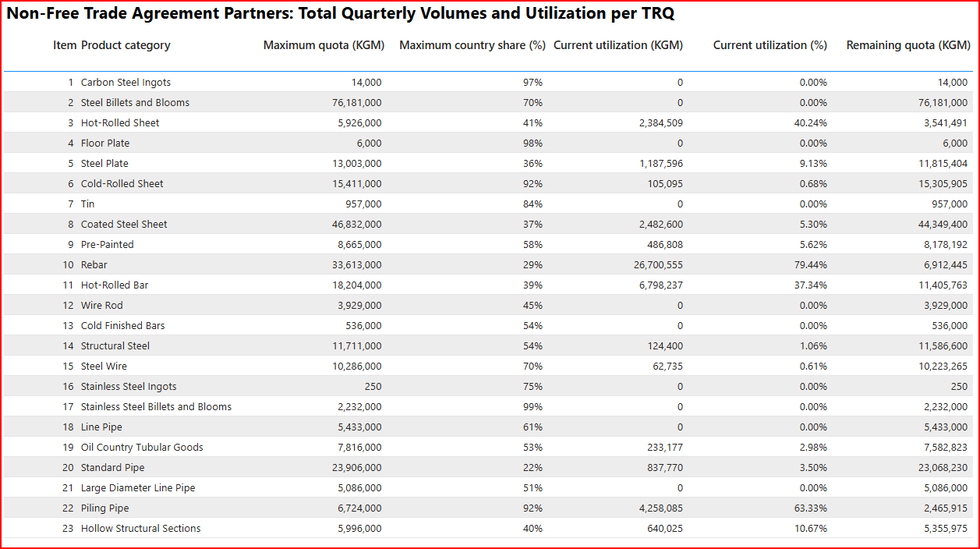
Task: Select the Carbon Steel Ingots row
Action: click(x=125, y=82)
